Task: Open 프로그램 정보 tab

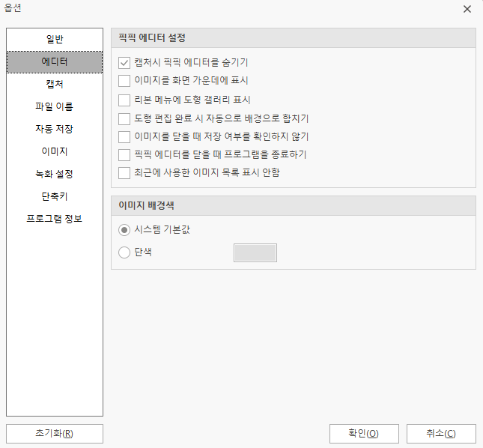Action: (55, 219)
